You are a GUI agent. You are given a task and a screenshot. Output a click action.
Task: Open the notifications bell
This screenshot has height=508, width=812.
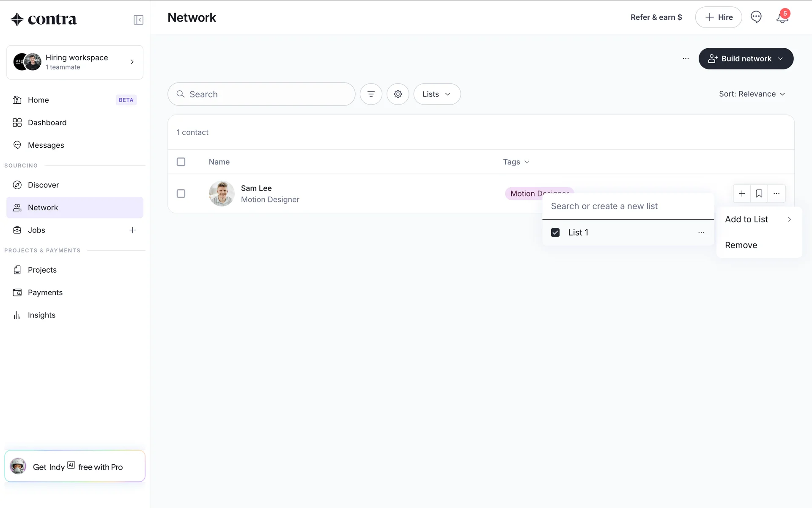click(x=782, y=17)
